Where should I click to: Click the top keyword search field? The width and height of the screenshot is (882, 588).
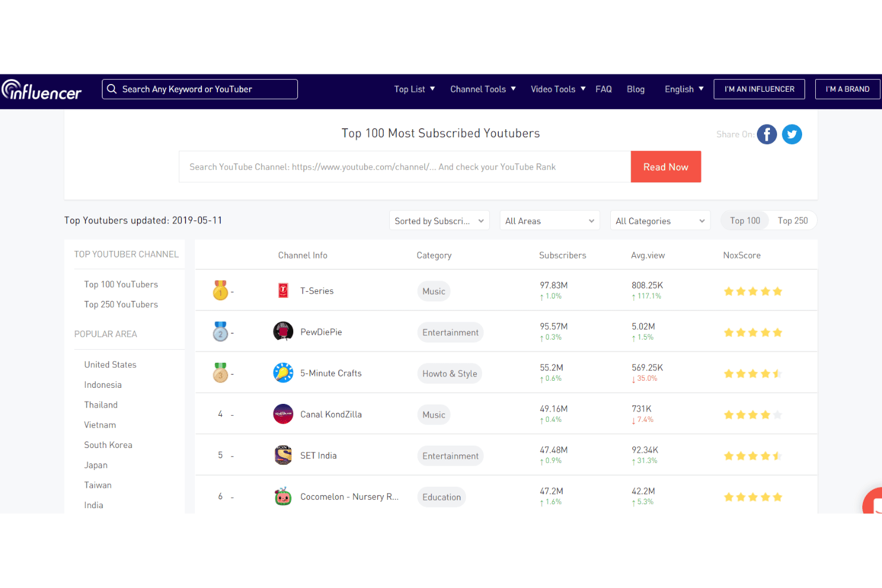pyautogui.click(x=200, y=89)
